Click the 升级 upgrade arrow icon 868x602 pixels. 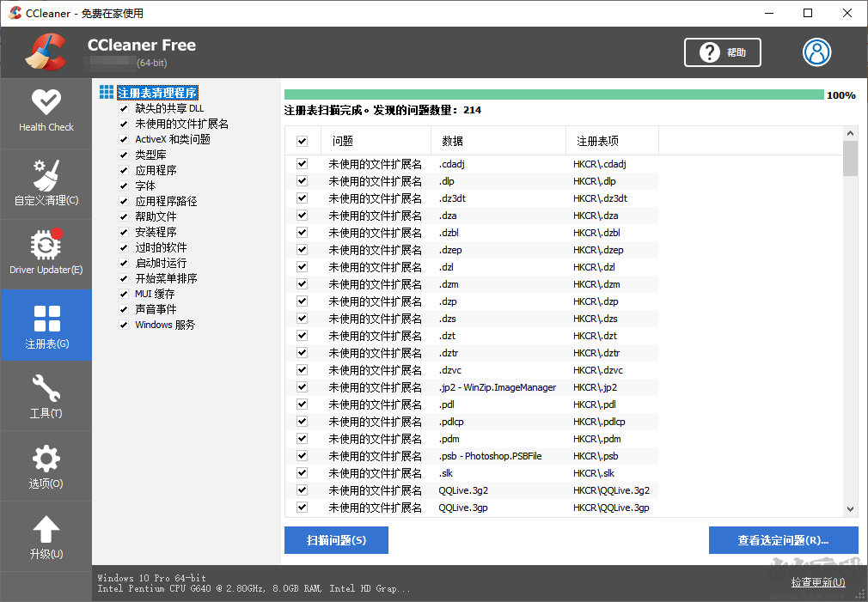(46, 534)
